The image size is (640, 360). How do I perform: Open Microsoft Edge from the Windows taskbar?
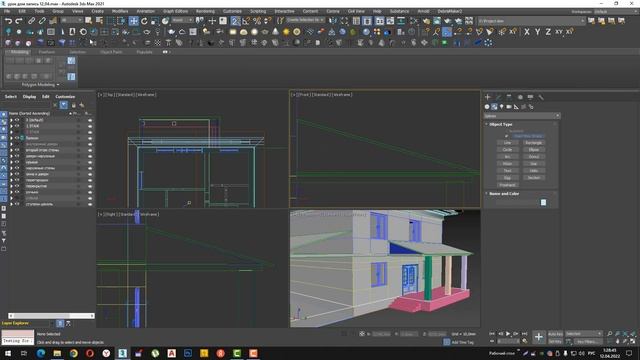tap(41, 353)
